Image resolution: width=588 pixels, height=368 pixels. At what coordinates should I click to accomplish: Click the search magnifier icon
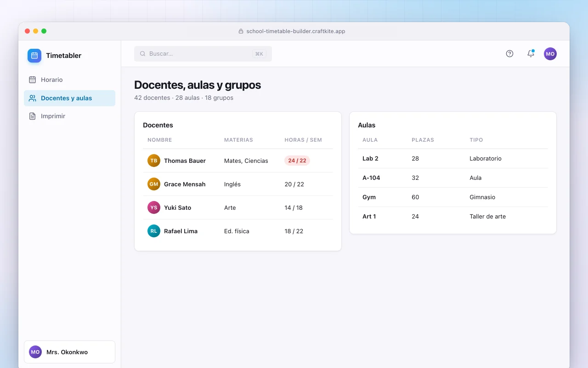pos(143,54)
